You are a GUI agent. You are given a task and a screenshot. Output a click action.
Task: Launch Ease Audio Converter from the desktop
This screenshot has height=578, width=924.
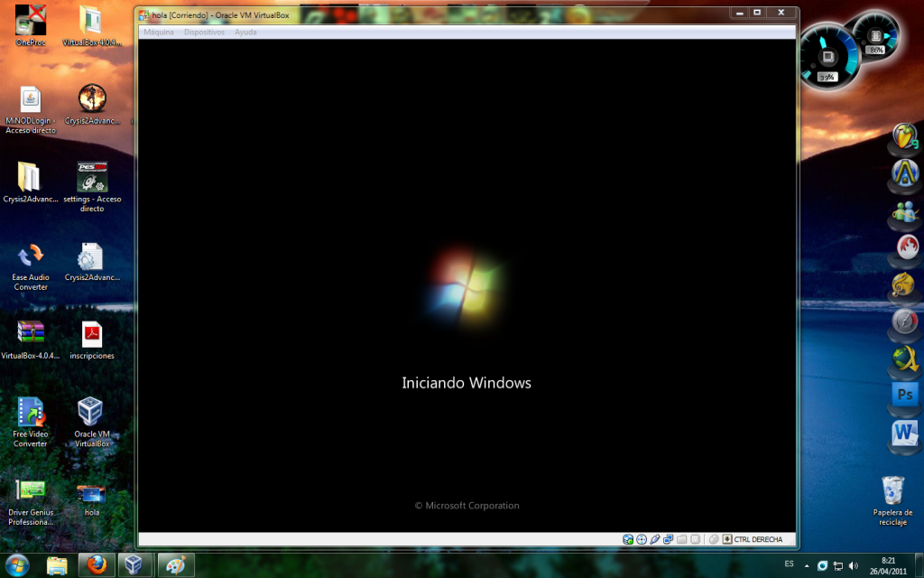31,266
